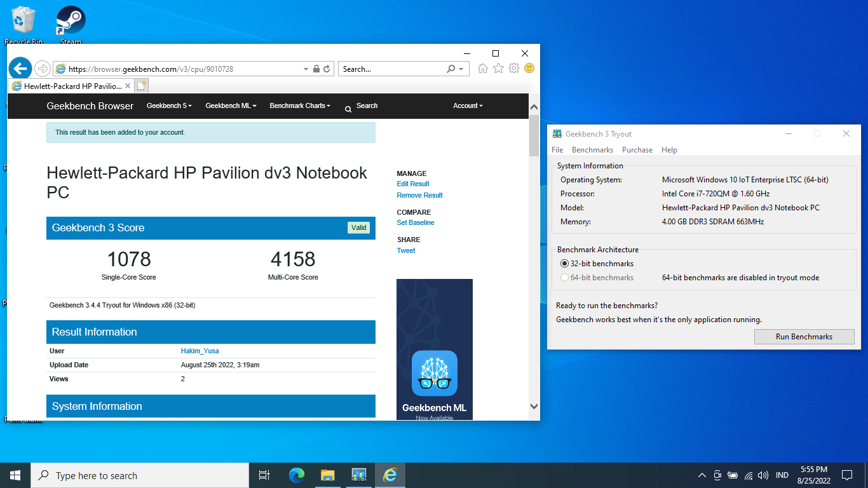This screenshot has width=868, height=488.
Task: Show hidden system tray icons
Action: pyautogui.click(x=702, y=475)
